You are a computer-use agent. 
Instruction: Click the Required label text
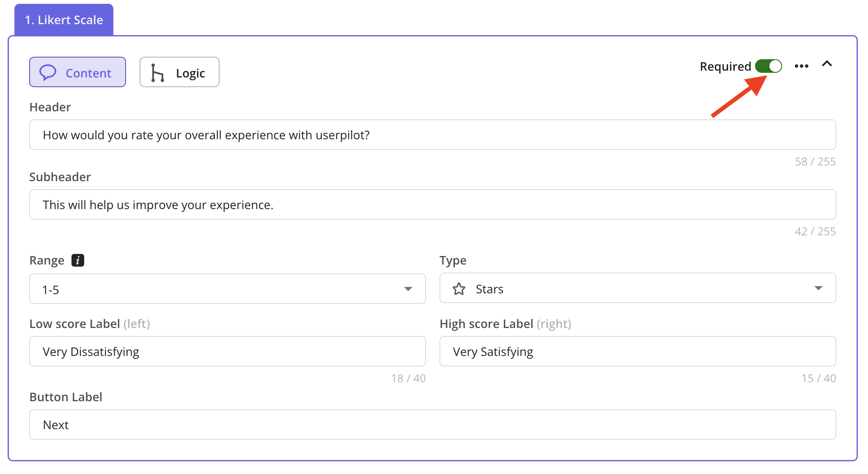click(x=725, y=66)
